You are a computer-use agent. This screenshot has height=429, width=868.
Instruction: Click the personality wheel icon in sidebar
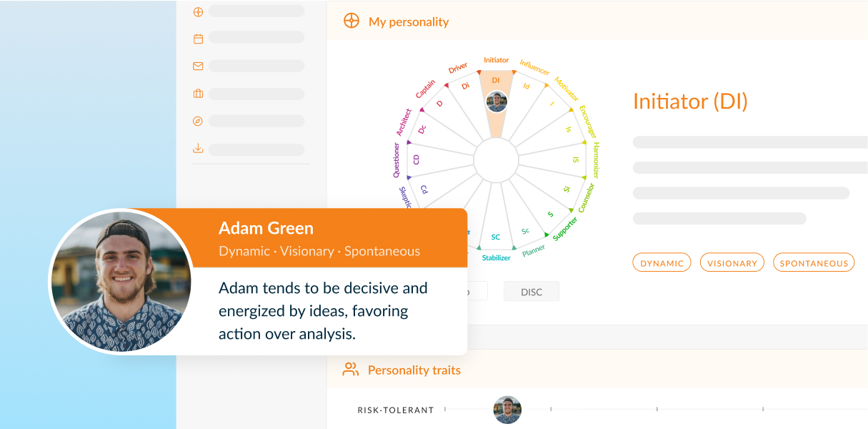[198, 11]
